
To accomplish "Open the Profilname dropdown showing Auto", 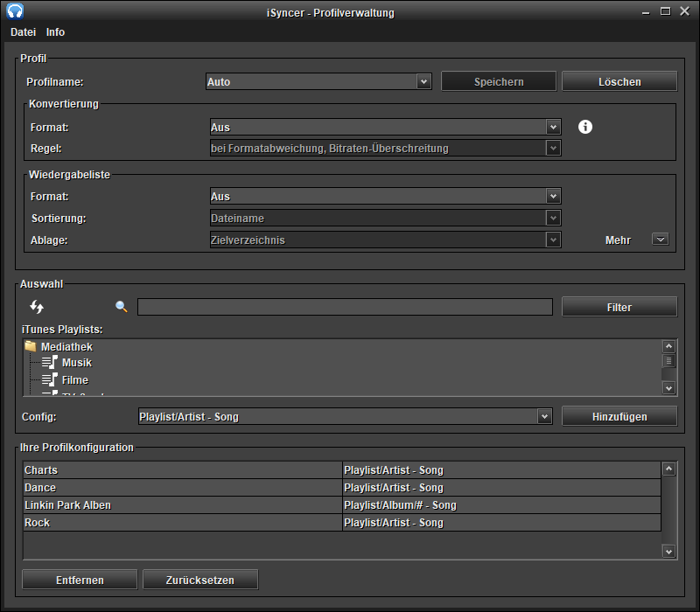I will 318,81.
